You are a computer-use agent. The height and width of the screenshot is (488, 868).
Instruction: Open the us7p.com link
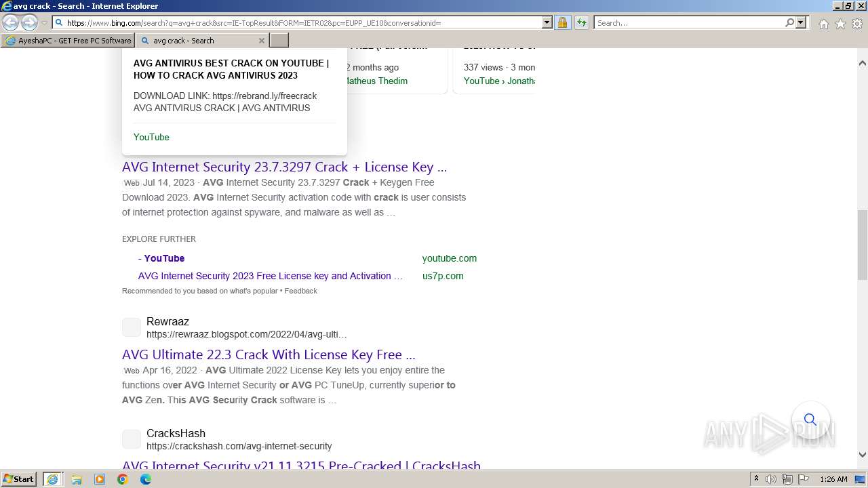coord(443,276)
